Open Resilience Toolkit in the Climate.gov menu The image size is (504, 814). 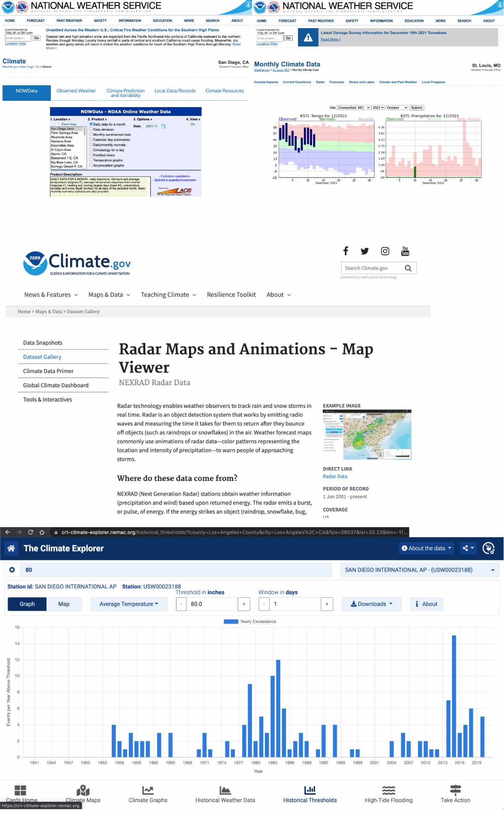point(231,295)
